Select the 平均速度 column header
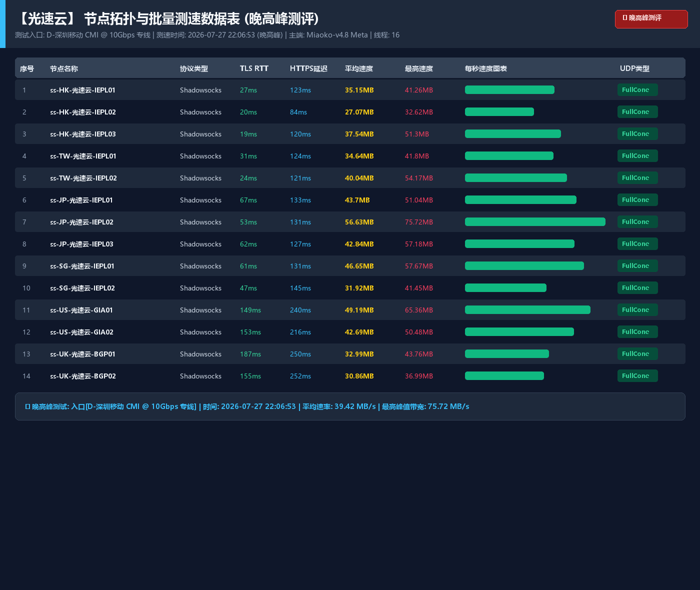Image resolution: width=700 pixels, height=590 pixels. click(359, 68)
